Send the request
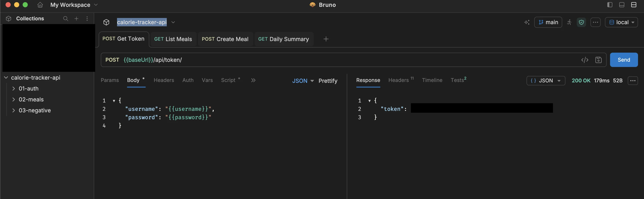Image resolution: width=644 pixels, height=199 pixels. [624, 60]
